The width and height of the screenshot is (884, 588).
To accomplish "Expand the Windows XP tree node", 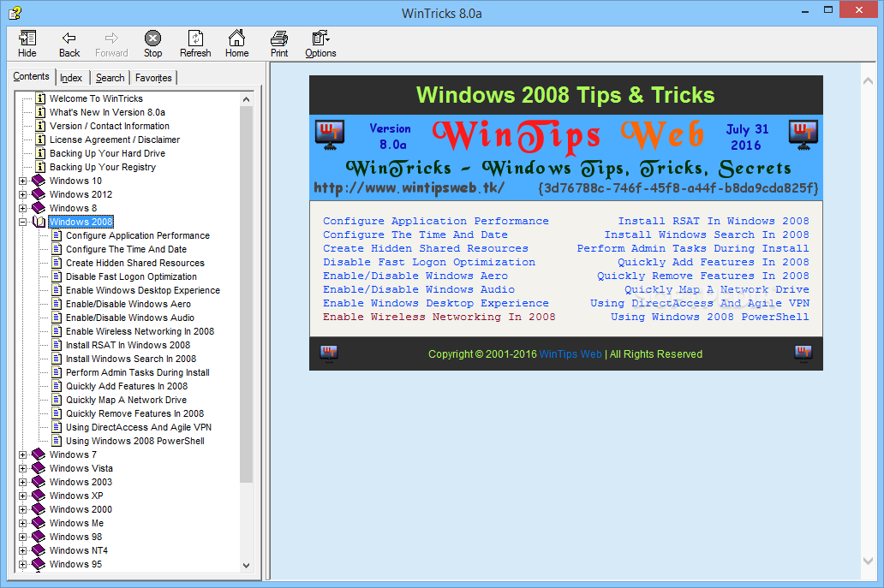I will pyautogui.click(x=22, y=496).
